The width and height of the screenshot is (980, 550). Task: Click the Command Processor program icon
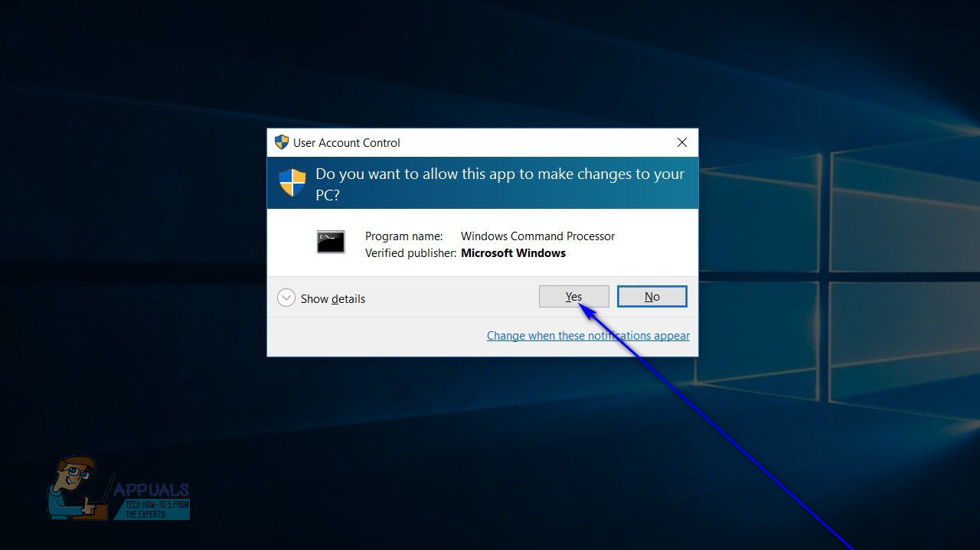click(x=331, y=242)
